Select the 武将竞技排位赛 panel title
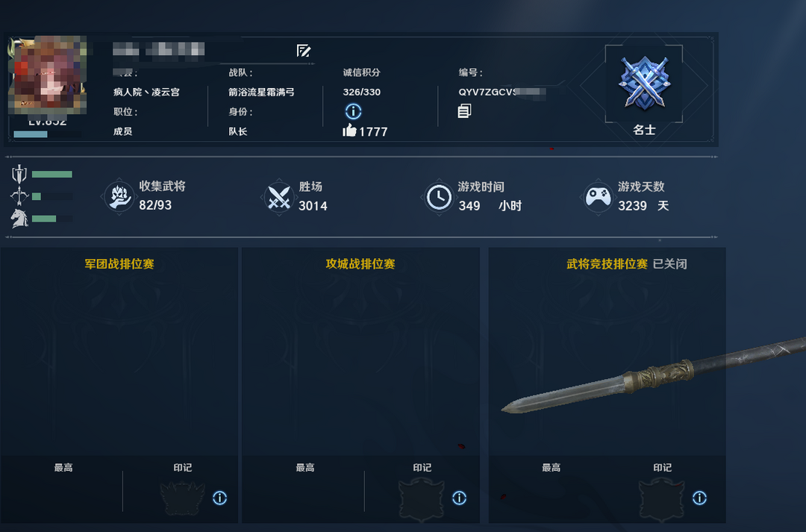806x532 pixels. [x=607, y=263]
